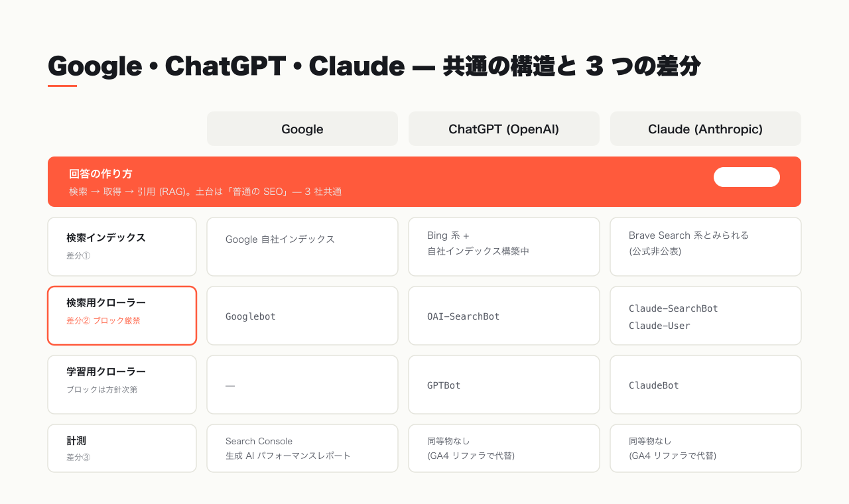Viewport: 849px width, 504px height.
Task: Click the dash cell in Google's 学習用クローラー row
Action: (x=302, y=385)
